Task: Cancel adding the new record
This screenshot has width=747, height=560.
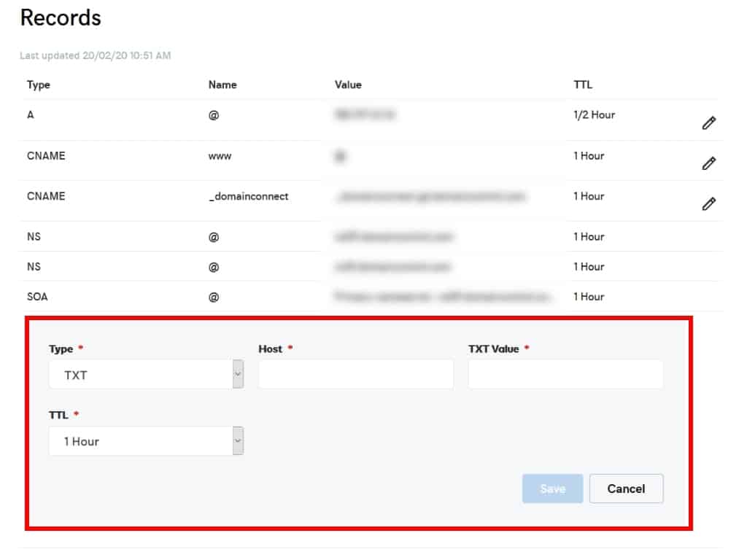Action: pyautogui.click(x=626, y=489)
